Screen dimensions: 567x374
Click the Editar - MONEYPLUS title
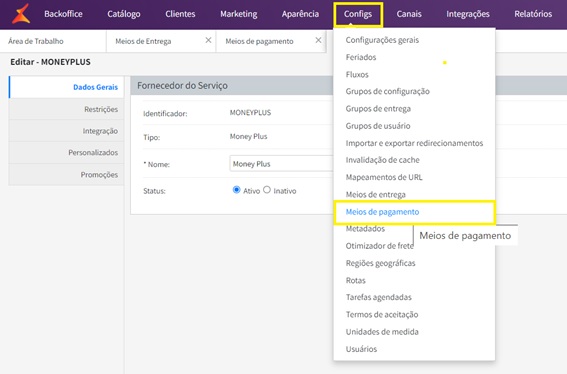(50, 62)
